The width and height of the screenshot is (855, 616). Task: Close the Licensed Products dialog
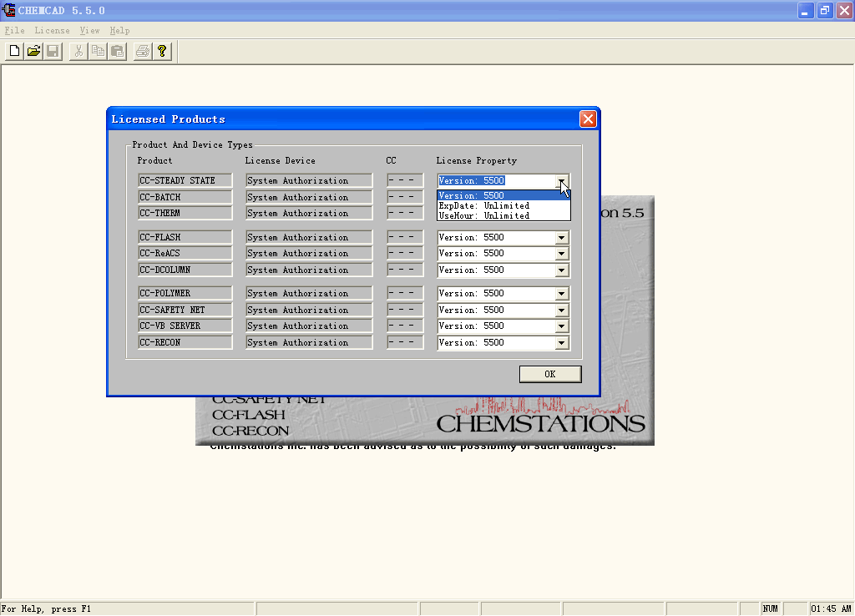588,119
